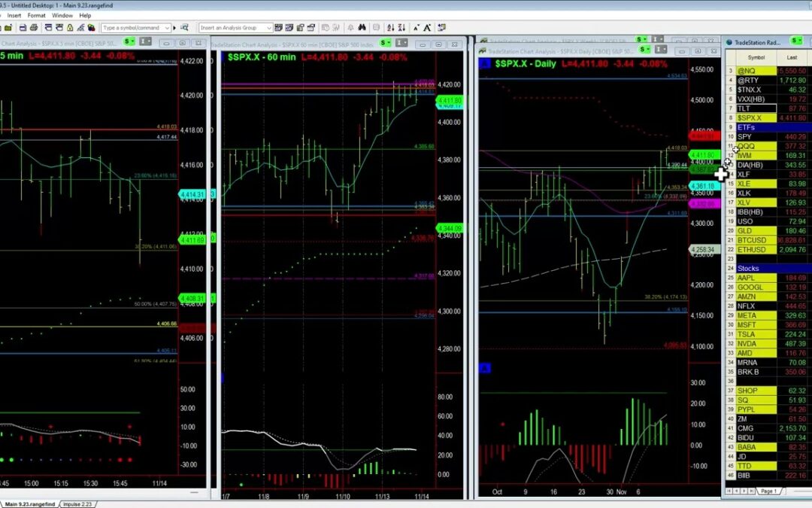Image resolution: width=812 pixels, height=508 pixels.
Task: Open the Format menu
Action: pos(36,16)
